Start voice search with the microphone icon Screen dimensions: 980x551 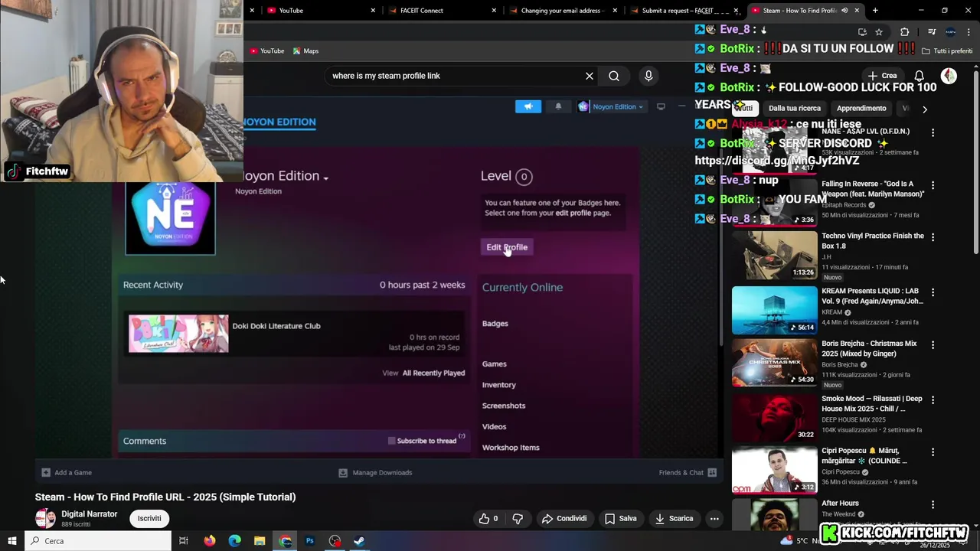click(x=648, y=76)
